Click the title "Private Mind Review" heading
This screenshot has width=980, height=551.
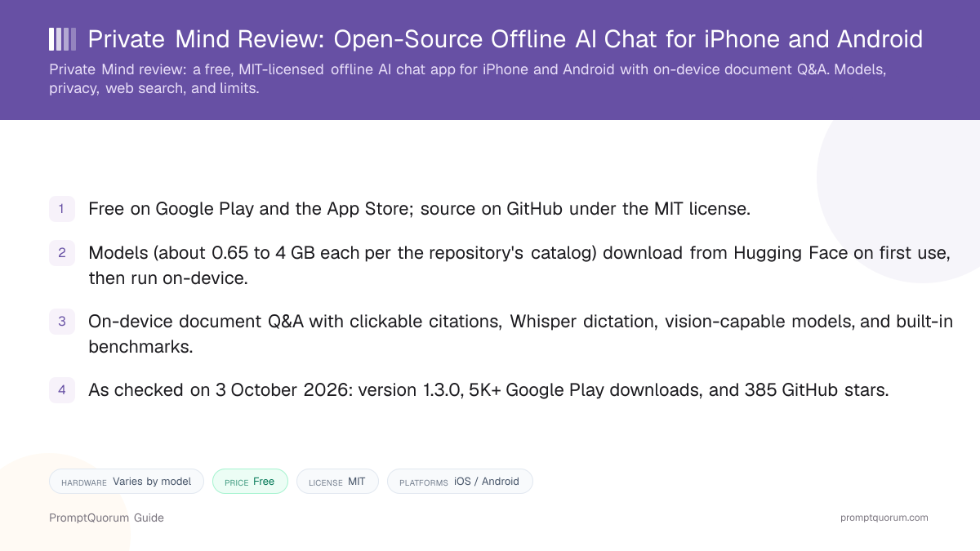(x=506, y=39)
